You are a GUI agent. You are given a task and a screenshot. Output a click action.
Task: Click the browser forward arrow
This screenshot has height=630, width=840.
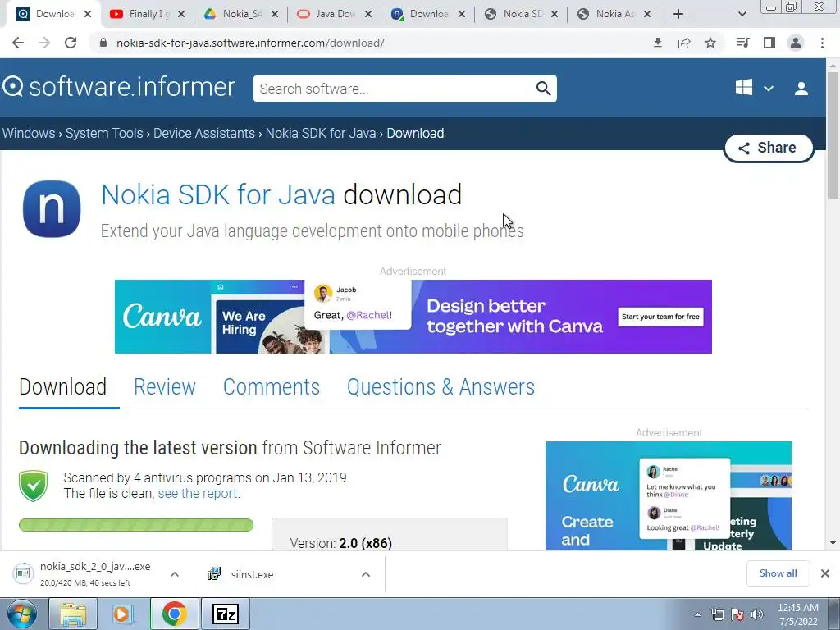coord(44,43)
